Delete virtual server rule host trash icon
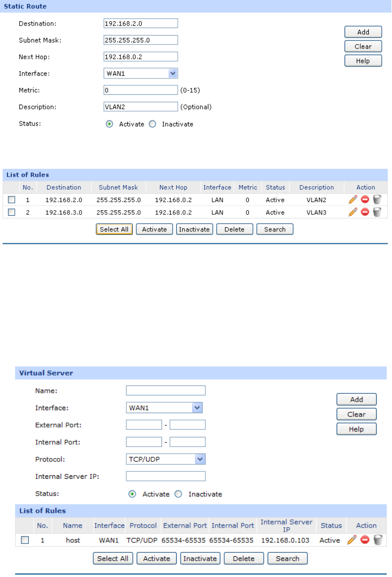Image resolution: width=392 pixels, height=577 pixels. pyautogui.click(x=378, y=540)
